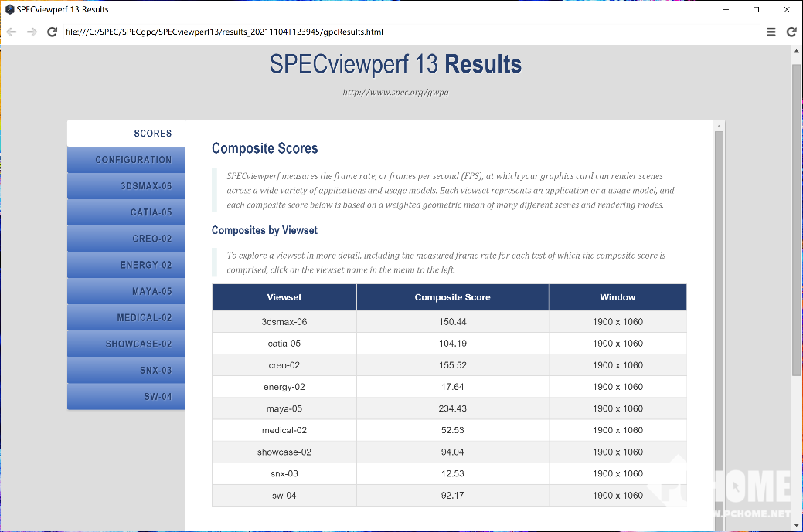803x532 pixels.
Task: Click the outer scrollbar up arrow
Action: [x=796, y=51]
